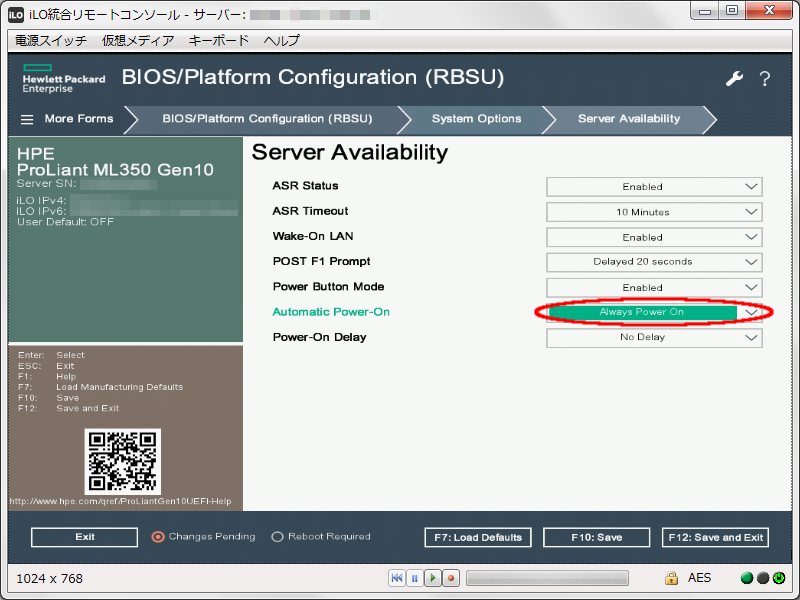Click the F12: Save and Exit key hint
This screenshot has height=600, width=800.
coord(68,409)
